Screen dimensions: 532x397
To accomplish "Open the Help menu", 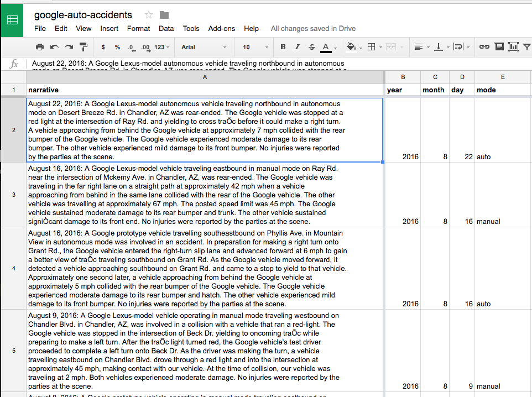I will click(252, 29).
